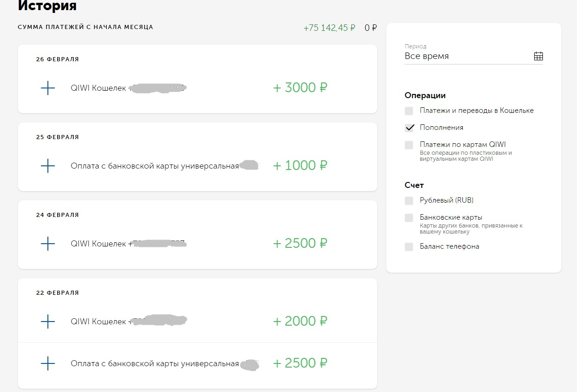The width and height of the screenshot is (577, 392).
Task: Click the +75 142,45 ₽ monthly income total
Action: coord(329,28)
